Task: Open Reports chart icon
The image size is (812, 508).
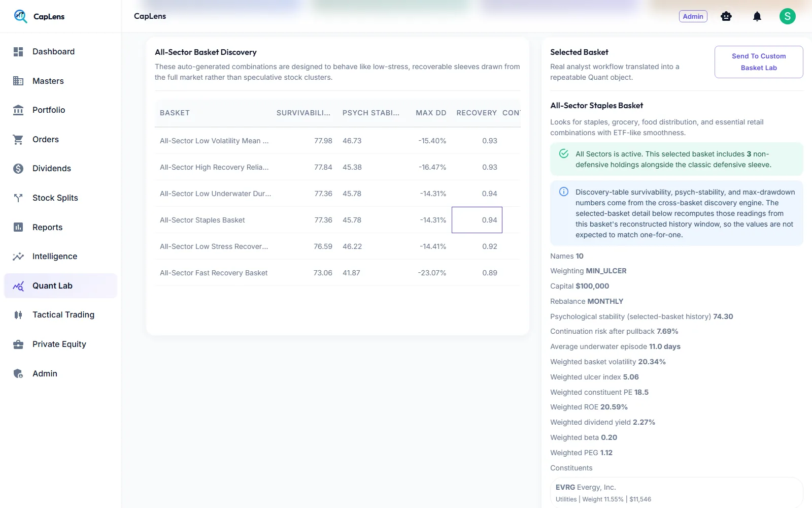Action: pyautogui.click(x=18, y=227)
